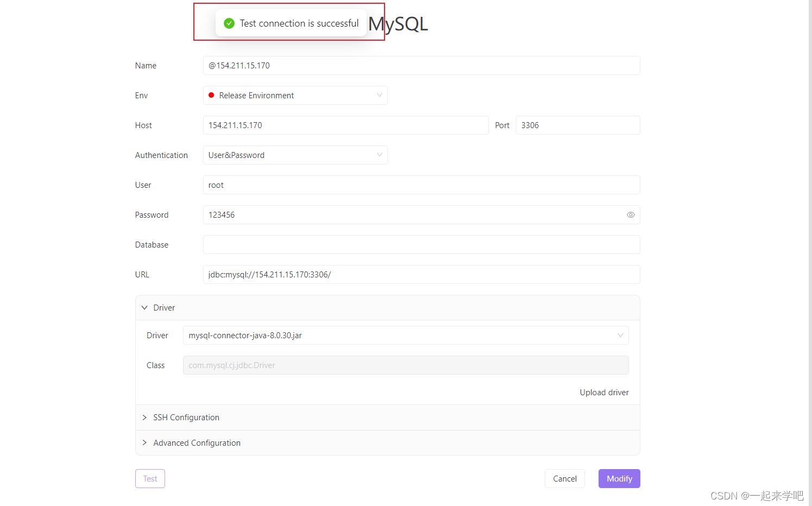Image resolution: width=812 pixels, height=506 pixels.
Task: Click the Test connection button
Action: tap(150, 479)
